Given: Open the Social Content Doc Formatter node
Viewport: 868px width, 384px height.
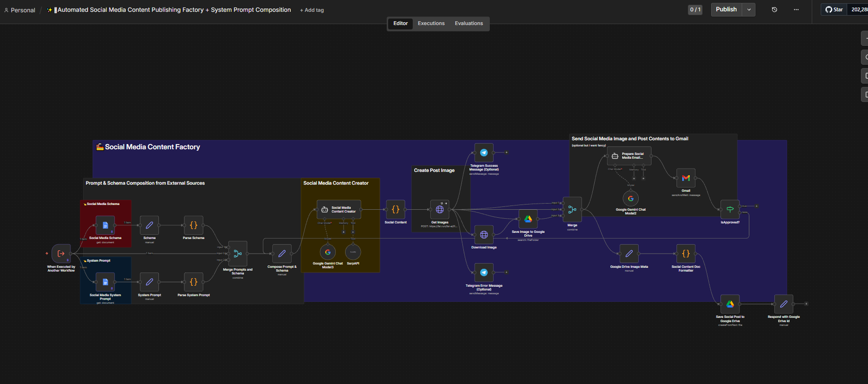Looking at the screenshot, I should (x=686, y=254).
